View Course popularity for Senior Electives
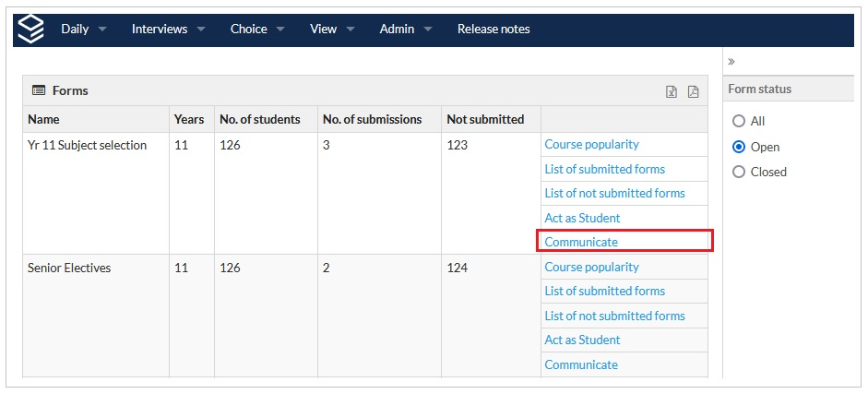This screenshot has height=394, width=868. [591, 267]
